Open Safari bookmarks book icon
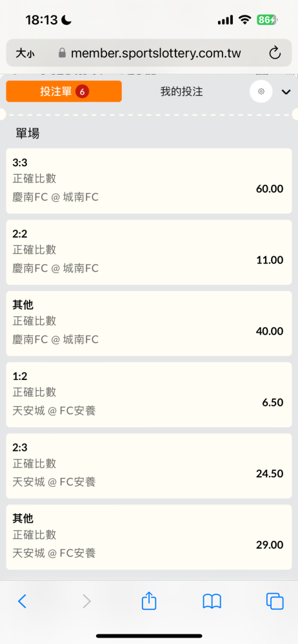Viewport: 298px width, 644px height. click(x=212, y=601)
